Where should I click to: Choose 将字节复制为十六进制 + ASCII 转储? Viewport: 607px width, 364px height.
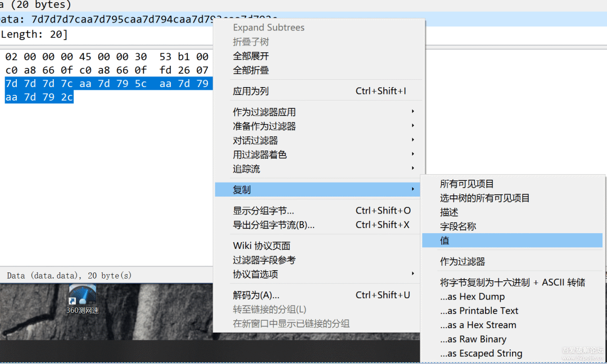[x=512, y=283]
